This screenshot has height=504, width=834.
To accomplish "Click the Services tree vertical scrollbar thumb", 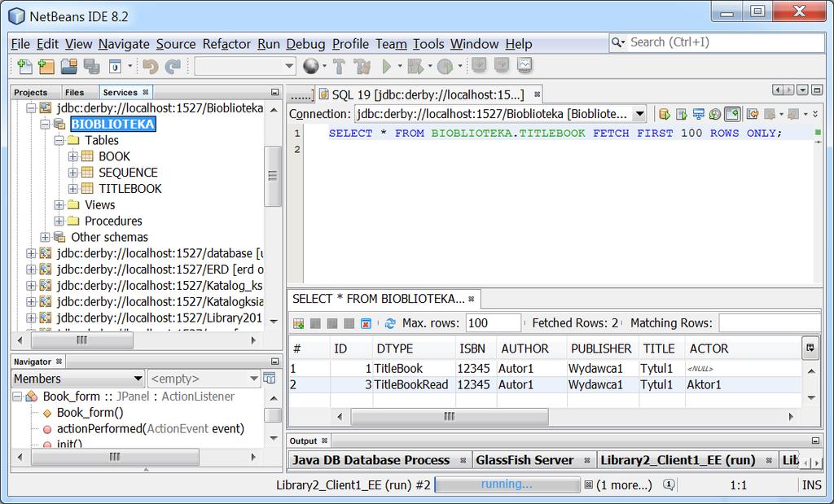I will point(273,176).
